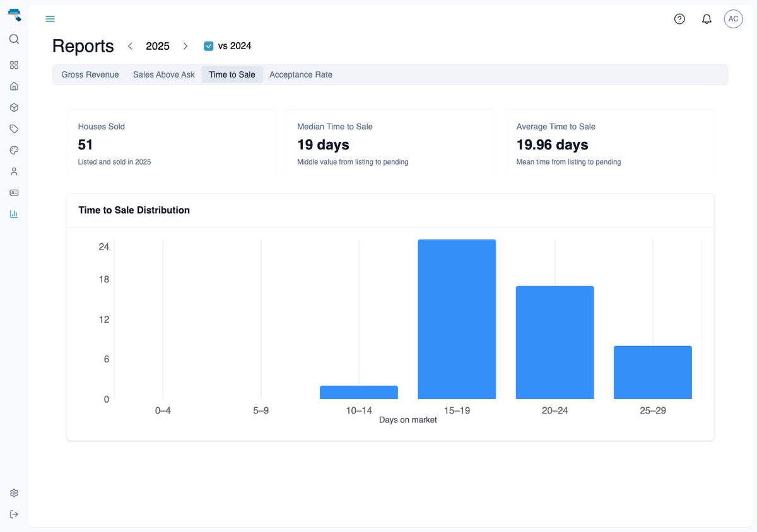Click the app logo in the sidebar
Viewport: 757px width, 532px height.
(14, 15)
